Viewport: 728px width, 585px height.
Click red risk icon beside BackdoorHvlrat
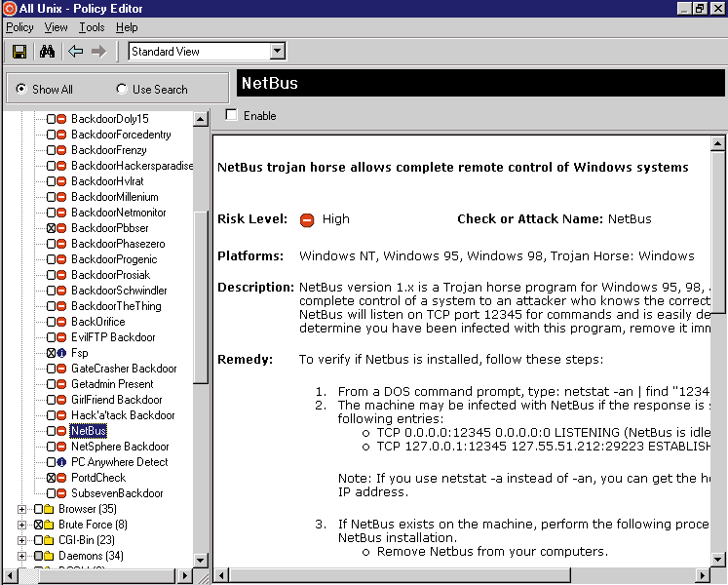click(61, 181)
